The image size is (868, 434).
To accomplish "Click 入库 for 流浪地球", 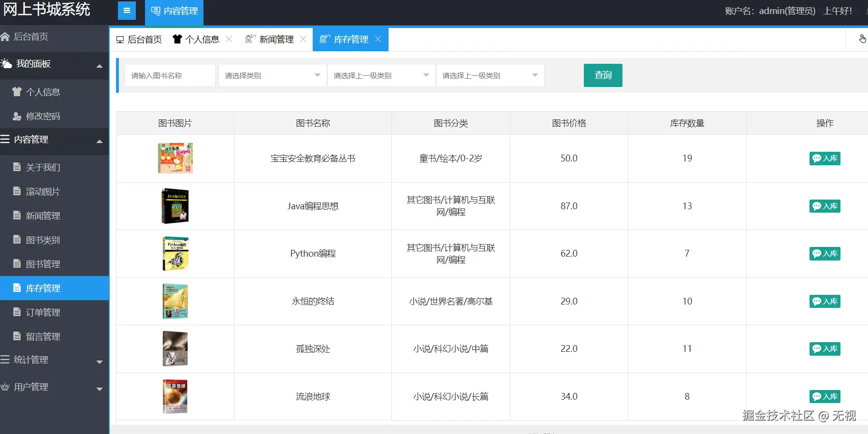I will (825, 397).
